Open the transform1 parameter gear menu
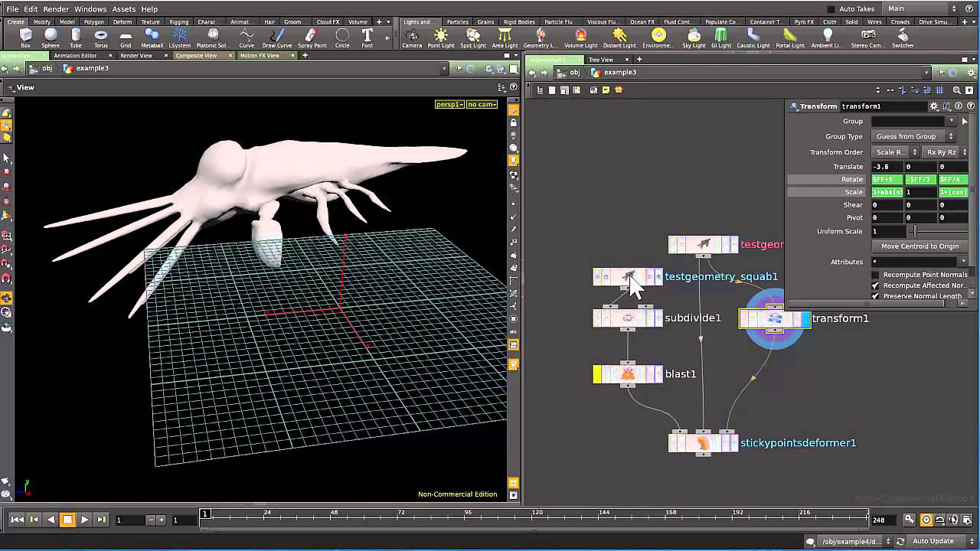This screenshot has width=980, height=551. 934,106
